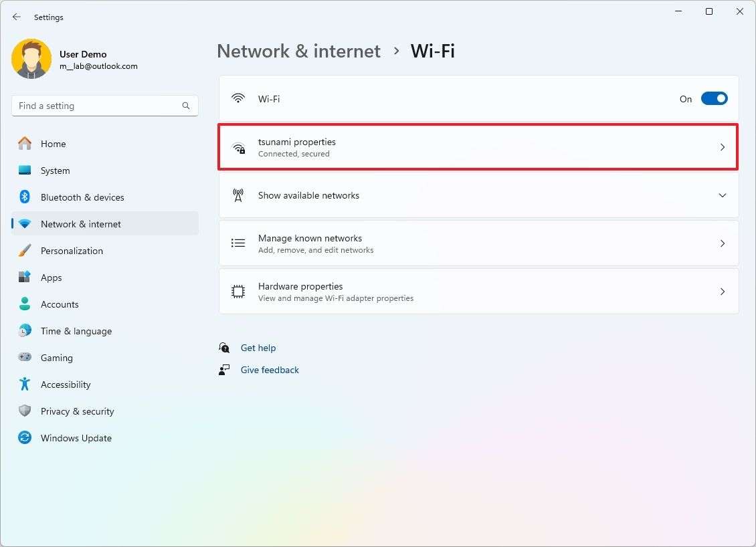Open the search icon in Find a setting
Image resolution: width=756 pixels, height=547 pixels.
pyautogui.click(x=185, y=105)
